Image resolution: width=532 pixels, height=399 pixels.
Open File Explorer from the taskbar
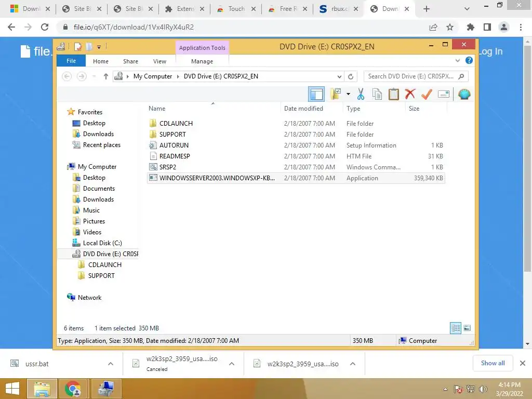[x=42, y=389]
